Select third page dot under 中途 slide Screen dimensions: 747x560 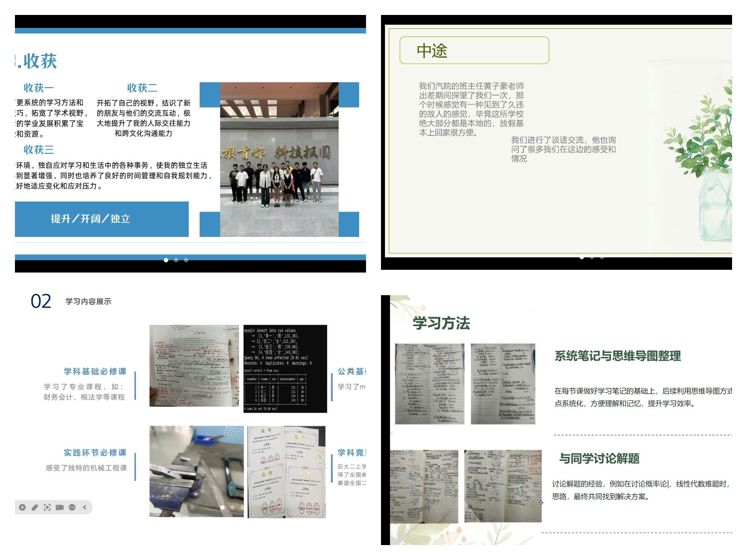coord(602,257)
